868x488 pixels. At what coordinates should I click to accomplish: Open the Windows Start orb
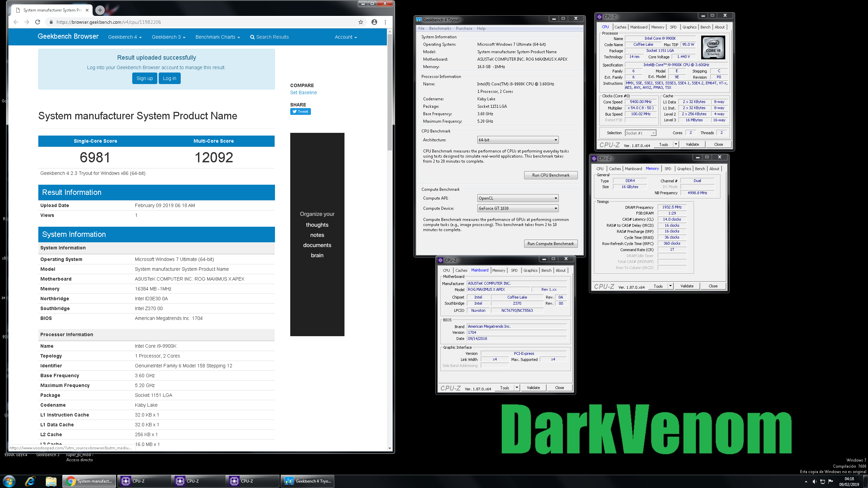(x=9, y=481)
